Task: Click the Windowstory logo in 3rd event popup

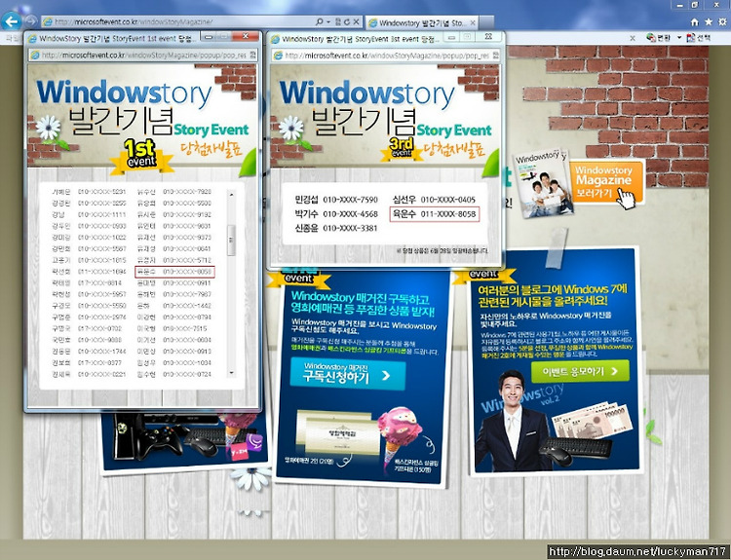Action: point(366,93)
